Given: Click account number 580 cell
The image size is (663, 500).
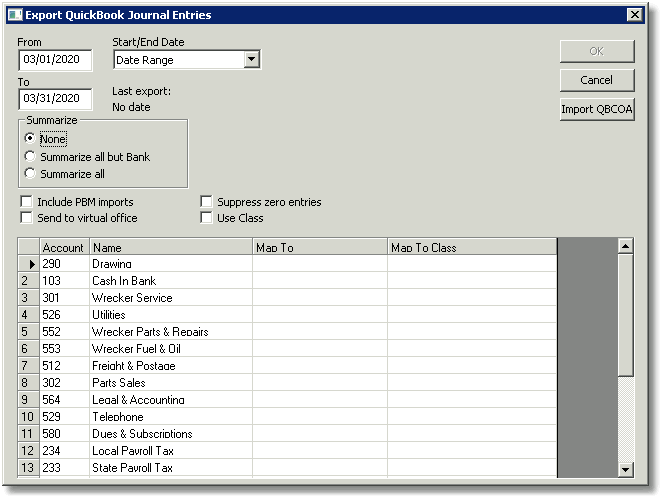Looking at the screenshot, I should [x=64, y=434].
